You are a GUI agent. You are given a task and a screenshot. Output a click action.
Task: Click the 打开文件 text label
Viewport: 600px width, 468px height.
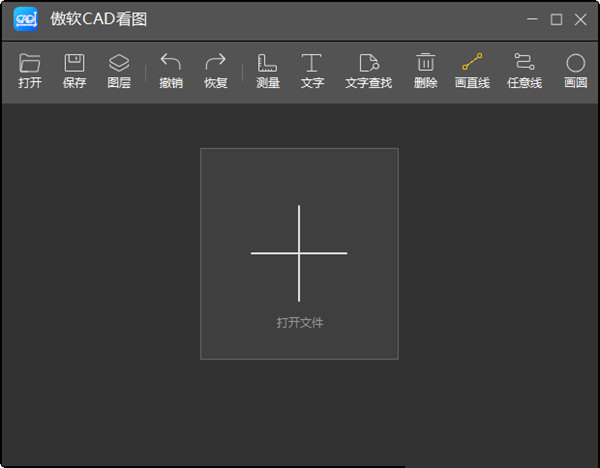tap(300, 323)
